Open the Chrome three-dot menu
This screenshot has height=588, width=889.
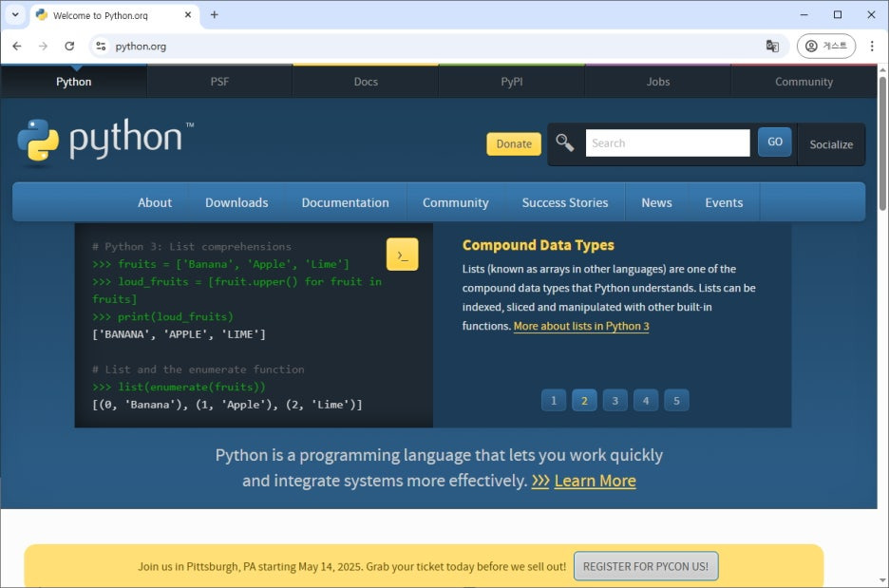click(x=872, y=46)
